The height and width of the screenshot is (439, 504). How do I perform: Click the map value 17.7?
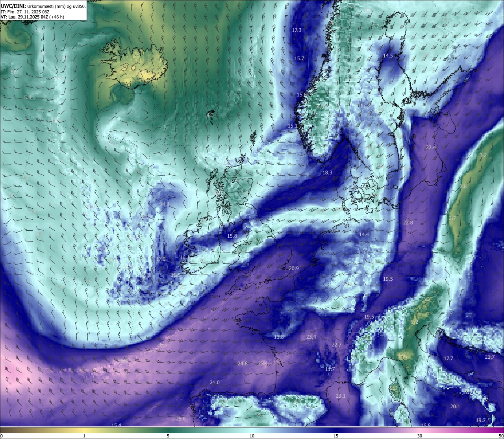(448, 359)
